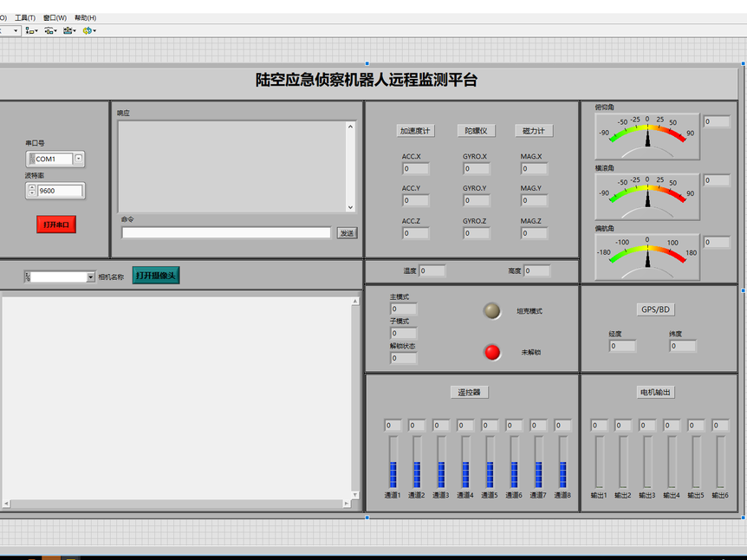This screenshot has height=560, width=747.
Task: Click the 陆空应急侦察机器人远程监测平台 title text
Action: click(367, 80)
